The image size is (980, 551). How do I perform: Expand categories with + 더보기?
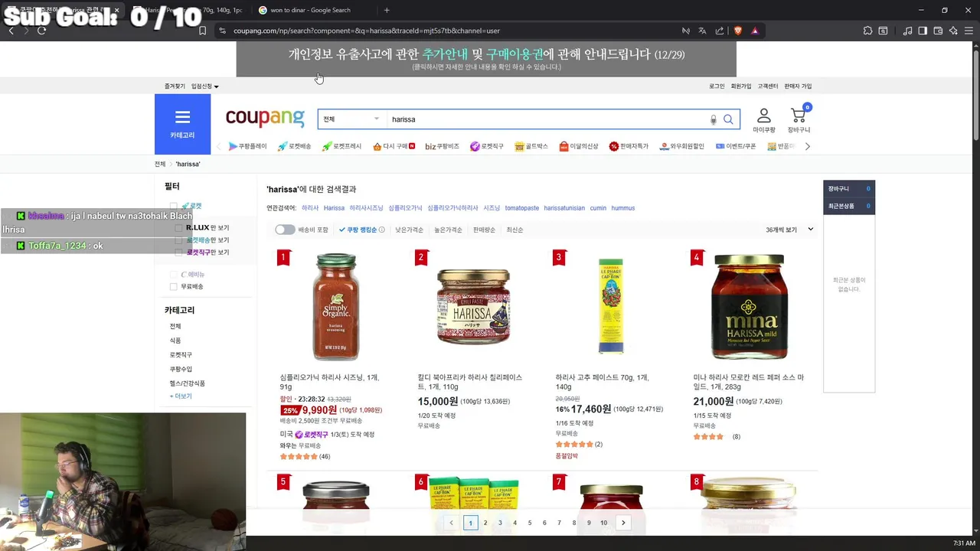181,396
